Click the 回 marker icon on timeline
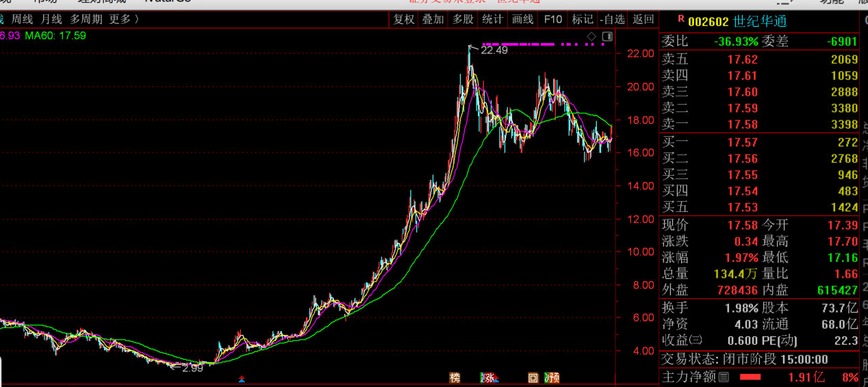The height and width of the screenshot is (387, 868). (x=533, y=377)
